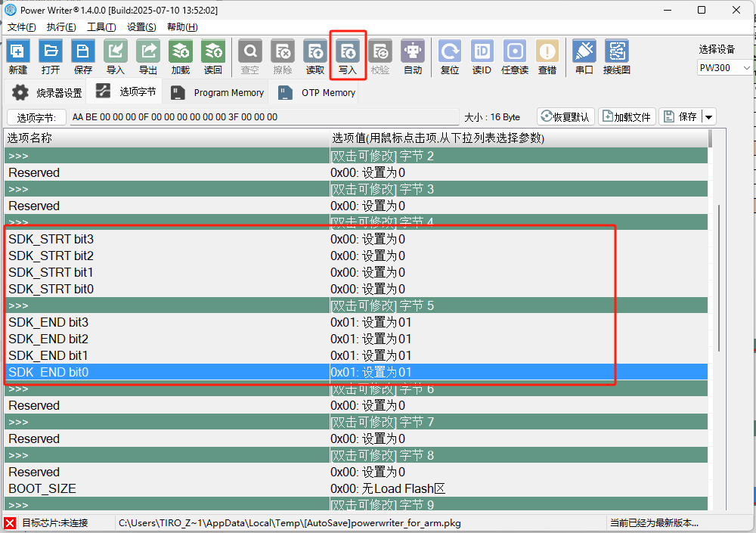
Task: Open the 保存 button dropdown arrow
Action: pyautogui.click(x=709, y=117)
